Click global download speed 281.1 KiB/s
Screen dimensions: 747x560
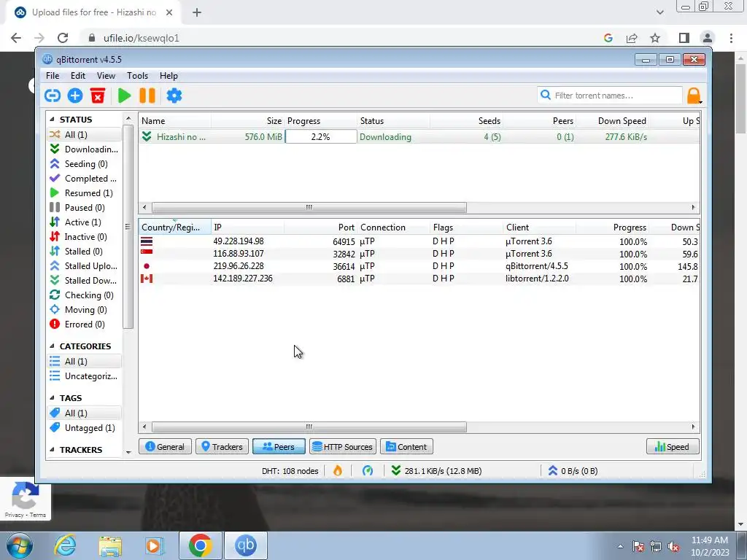tap(436, 471)
